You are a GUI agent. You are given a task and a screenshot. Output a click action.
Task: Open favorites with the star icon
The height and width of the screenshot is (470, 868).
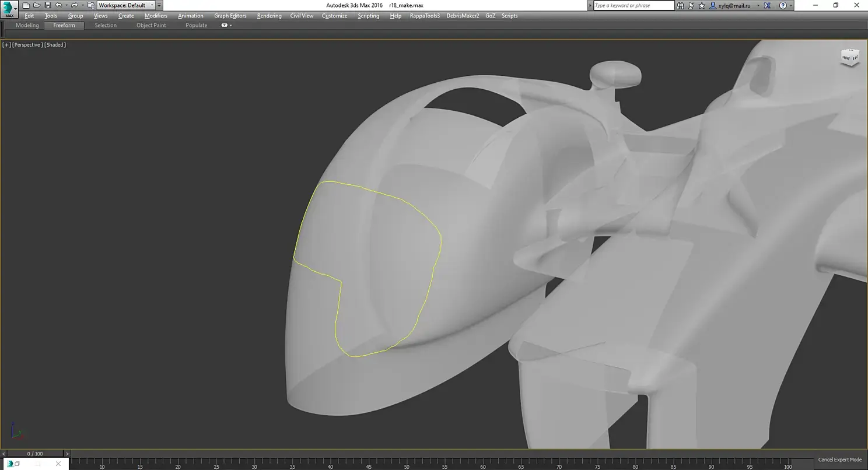(702, 5)
